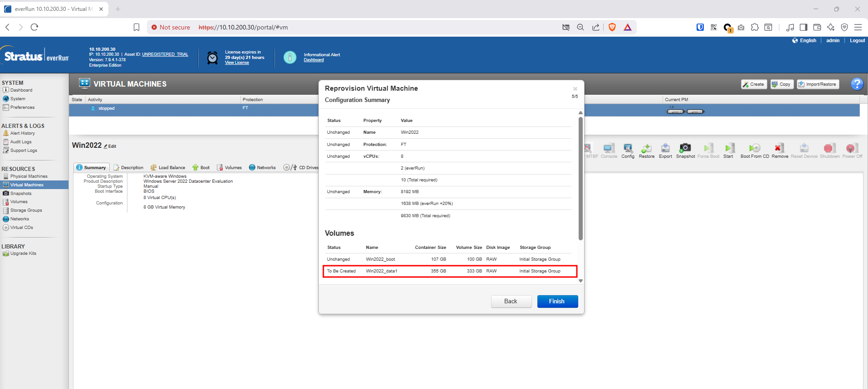
Task: Open the View License link
Action: (237, 63)
